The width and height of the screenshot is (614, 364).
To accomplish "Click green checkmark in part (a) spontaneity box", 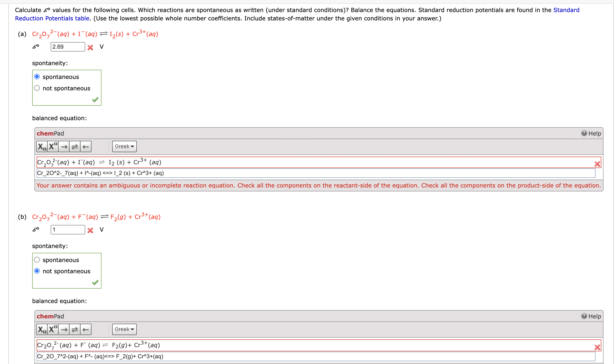I will pyautogui.click(x=95, y=100).
